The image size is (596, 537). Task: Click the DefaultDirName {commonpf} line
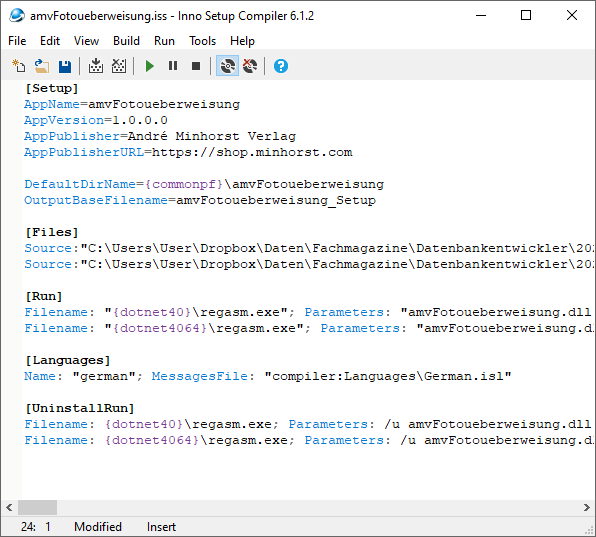click(204, 184)
